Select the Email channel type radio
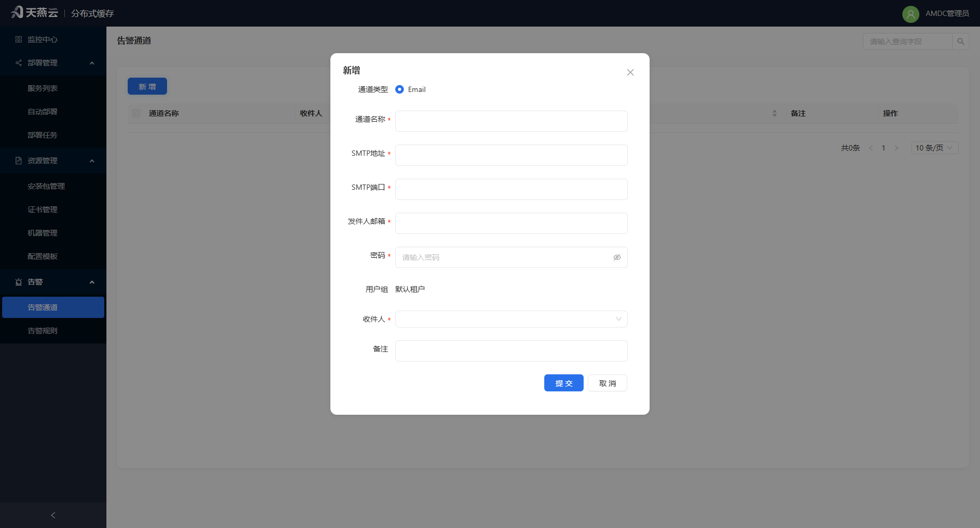This screenshot has height=528, width=980. [x=400, y=89]
